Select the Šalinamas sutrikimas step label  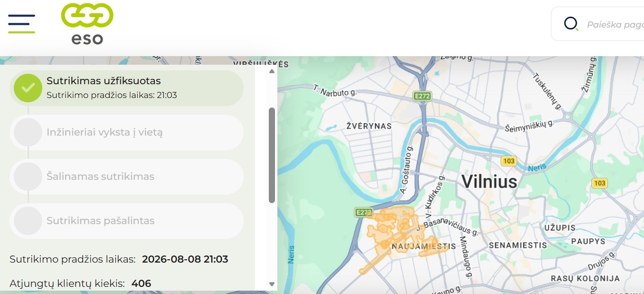(x=100, y=176)
